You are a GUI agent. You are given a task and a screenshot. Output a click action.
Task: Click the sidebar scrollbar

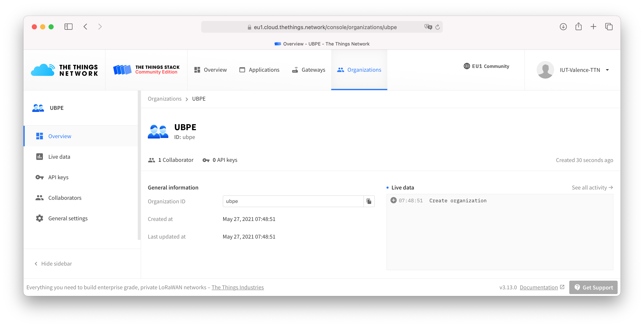click(139, 165)
